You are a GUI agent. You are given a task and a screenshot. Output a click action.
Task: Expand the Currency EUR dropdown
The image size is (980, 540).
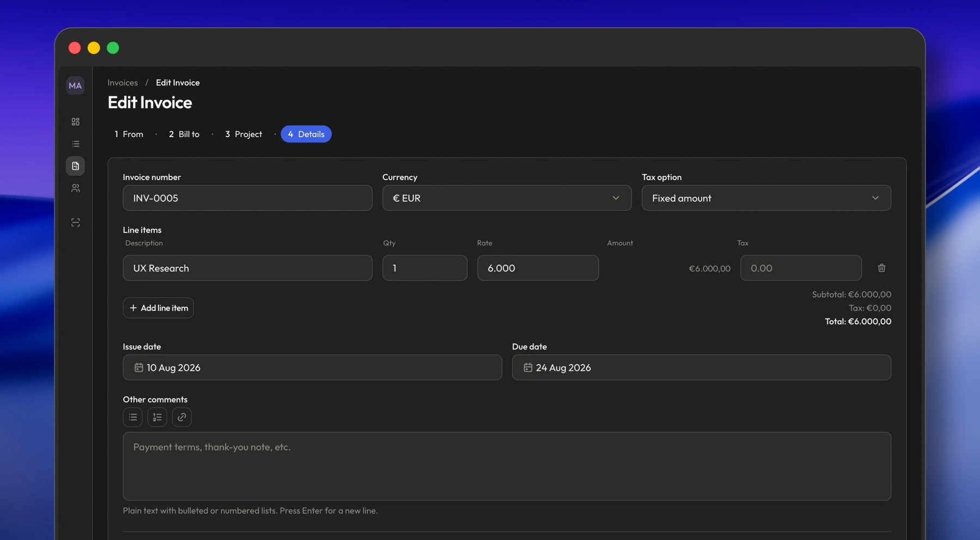[x=507, y=198]
